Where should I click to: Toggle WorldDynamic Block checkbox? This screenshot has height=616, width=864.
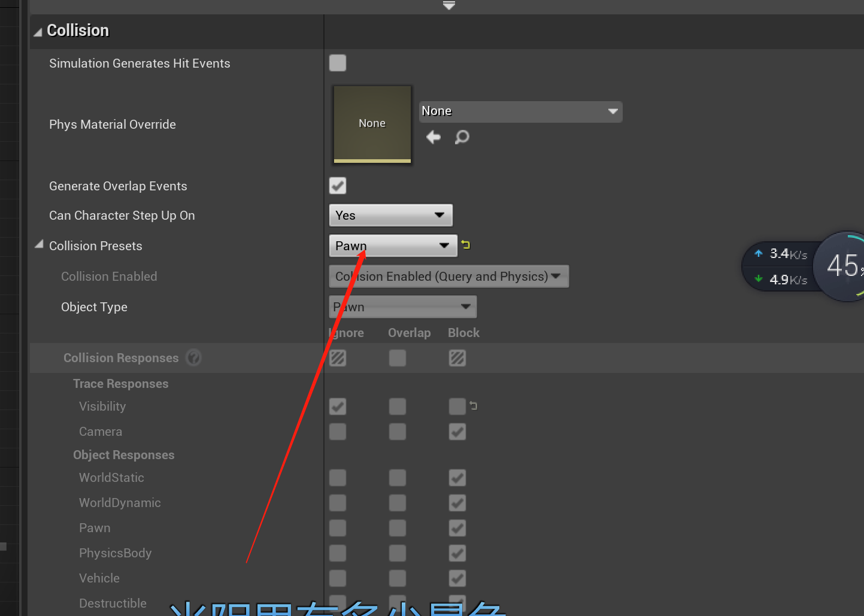457,503
